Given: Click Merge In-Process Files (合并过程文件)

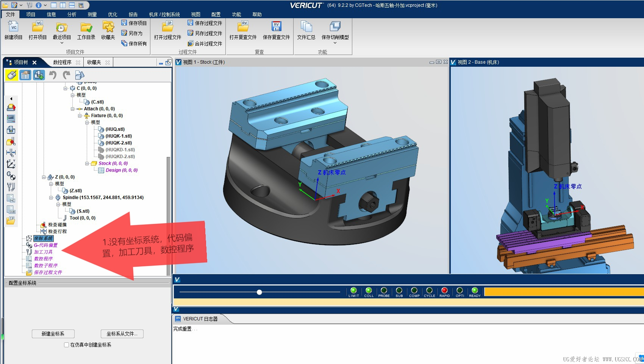Looking at the screenshot, I should point(205,44).
